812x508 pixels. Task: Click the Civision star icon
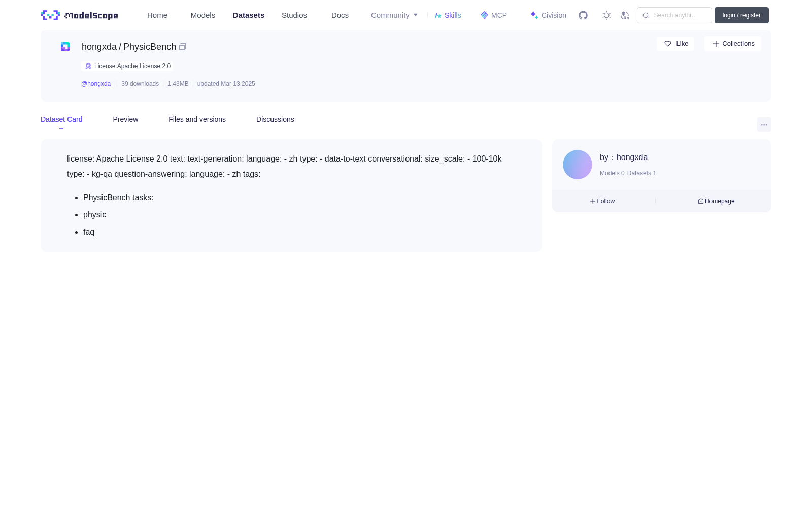point(534,15)
